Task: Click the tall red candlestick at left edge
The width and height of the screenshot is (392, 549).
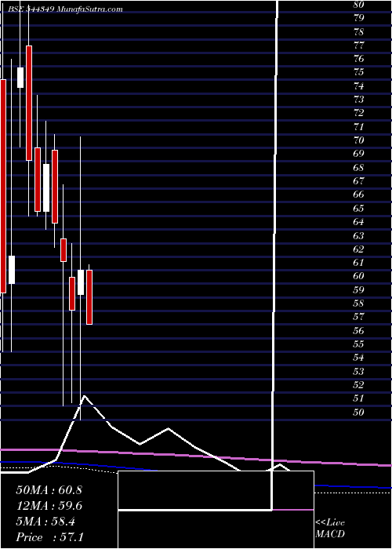Action: [x=3, y=186]
